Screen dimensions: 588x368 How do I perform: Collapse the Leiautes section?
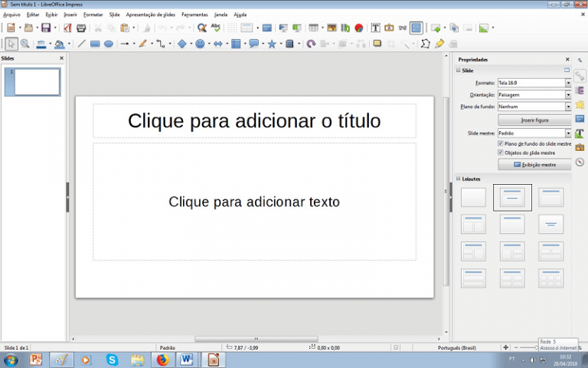pos(458,179)
